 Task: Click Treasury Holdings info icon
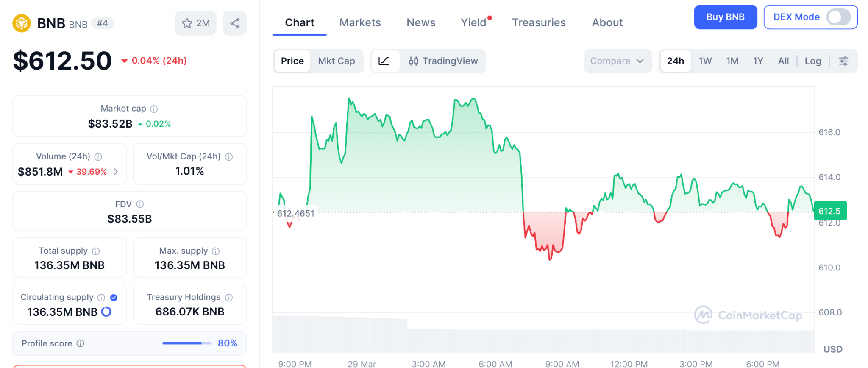coord(229,298)
